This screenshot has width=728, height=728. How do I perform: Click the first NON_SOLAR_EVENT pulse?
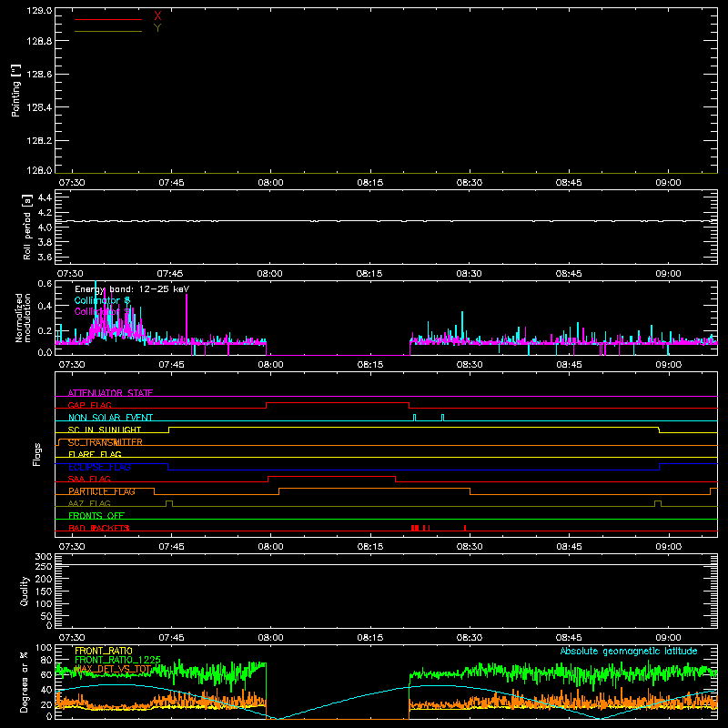click(x=415, y=418)
